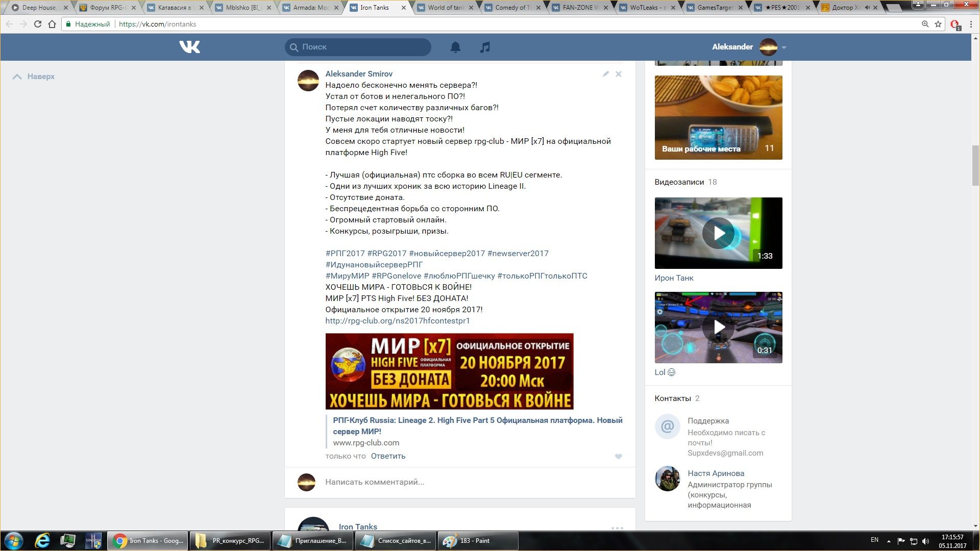The image size is (980, 551).
Task: Click the Наверх scroll-to-top button
Action: coord(34,77)
